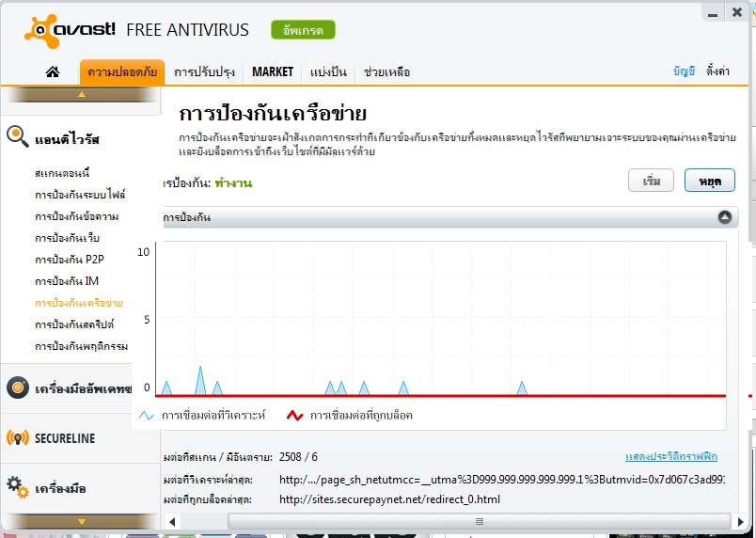Screen dimensions: 756x538
Task: Open the ความปลอดภัย tab
Action: click(x=122, y=72)
